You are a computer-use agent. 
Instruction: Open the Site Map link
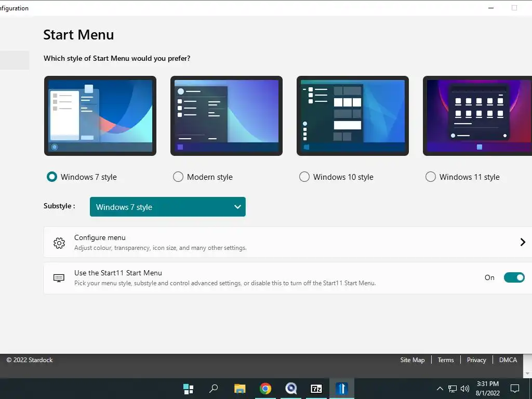(x=412, y=360)
